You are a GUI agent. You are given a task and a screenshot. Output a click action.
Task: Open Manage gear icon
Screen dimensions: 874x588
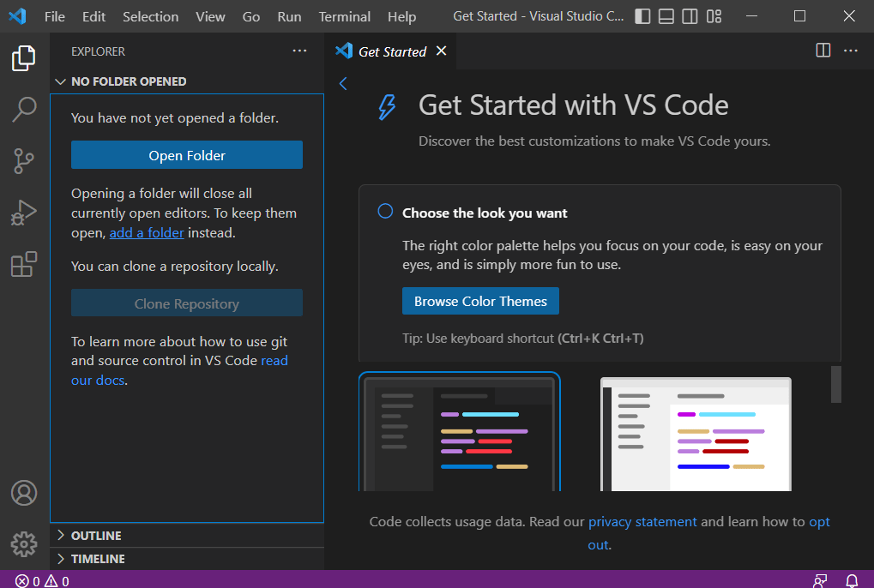click(24, 544)
